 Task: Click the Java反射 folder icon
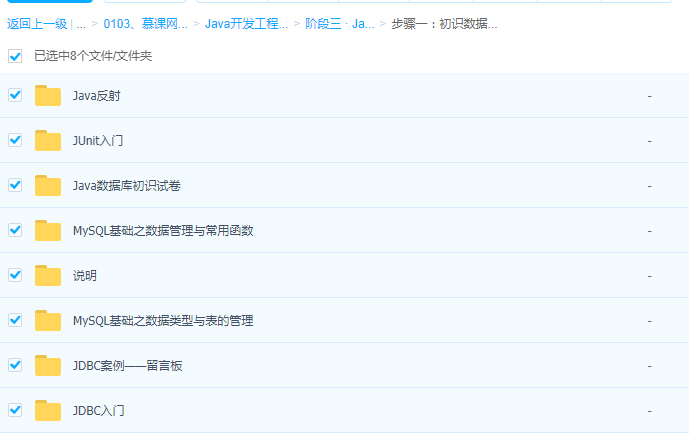point(48,96)
